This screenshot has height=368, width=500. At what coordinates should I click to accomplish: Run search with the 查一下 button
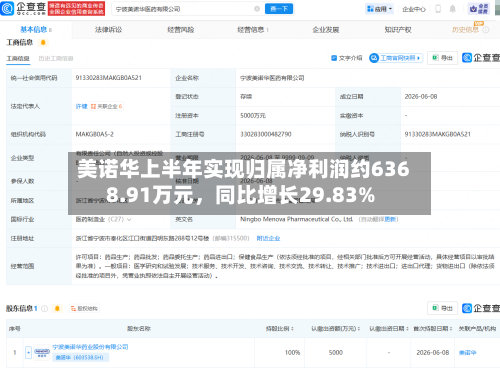pos(279,9)
